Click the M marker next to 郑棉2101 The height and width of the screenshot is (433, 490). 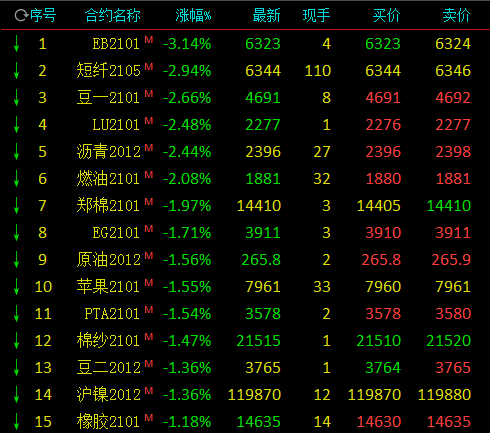[x=149, y=202]
